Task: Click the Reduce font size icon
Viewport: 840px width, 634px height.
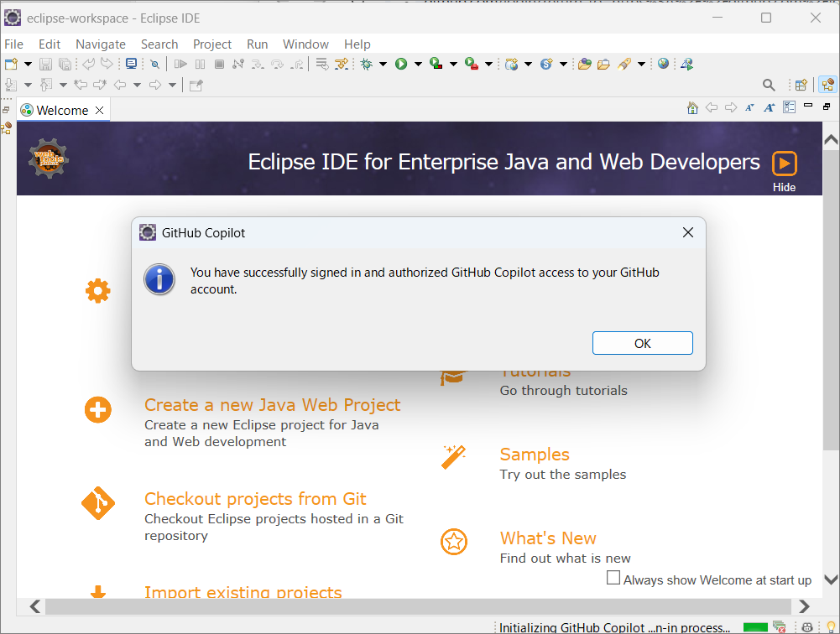Action: (x=749, y=107)
